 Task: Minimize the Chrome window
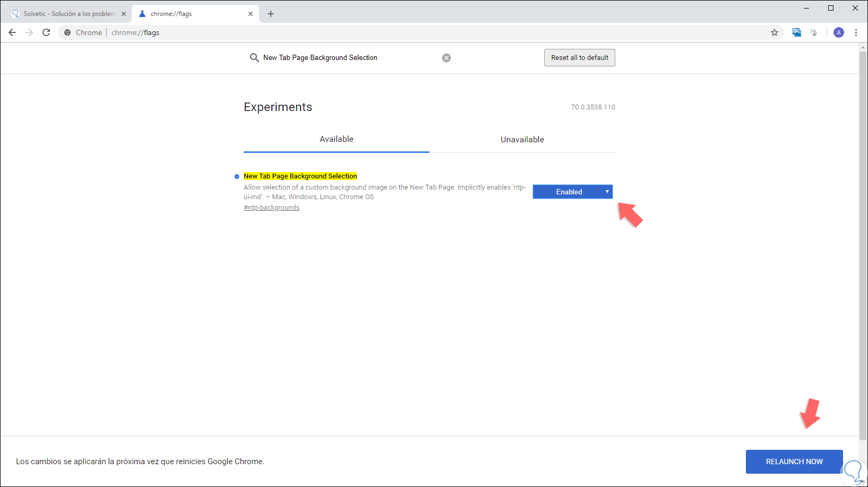[x=806, y=8]
